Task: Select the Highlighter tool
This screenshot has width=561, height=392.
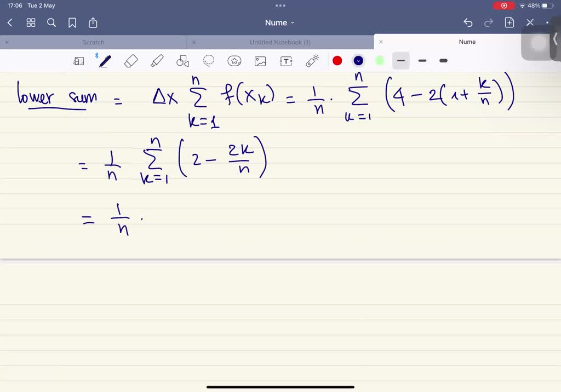Action: coord(157,60)
